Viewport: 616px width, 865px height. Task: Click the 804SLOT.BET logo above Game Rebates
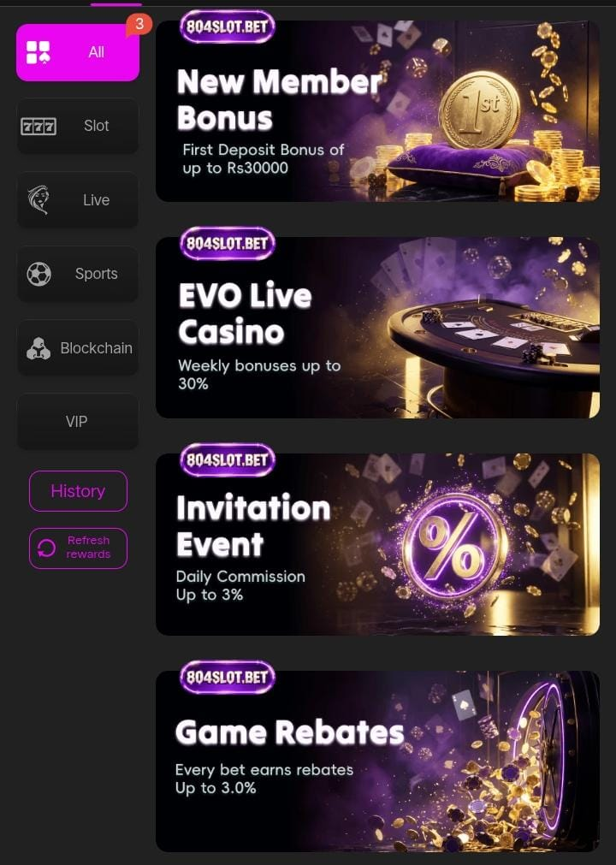[x=228, y=677]
